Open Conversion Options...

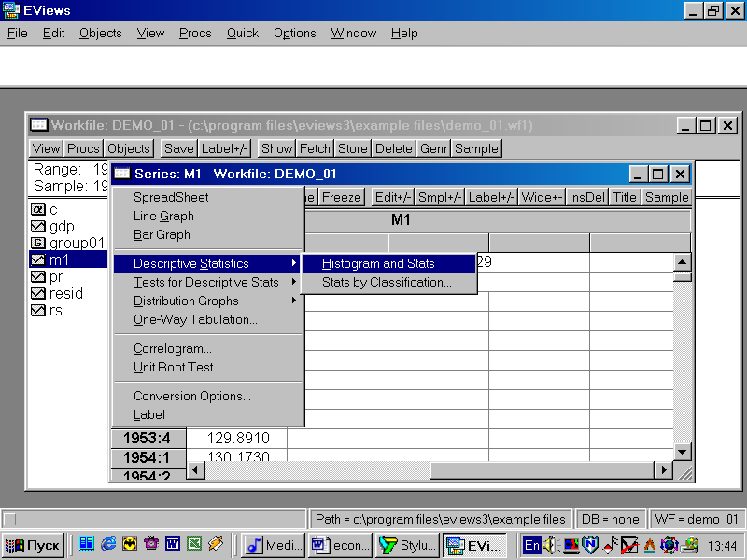tap(207, 396)
